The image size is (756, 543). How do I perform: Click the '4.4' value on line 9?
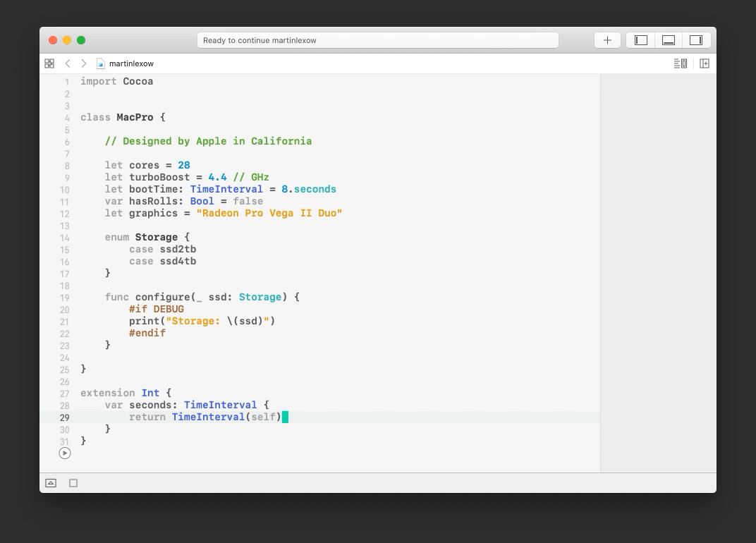coord(217,178)
